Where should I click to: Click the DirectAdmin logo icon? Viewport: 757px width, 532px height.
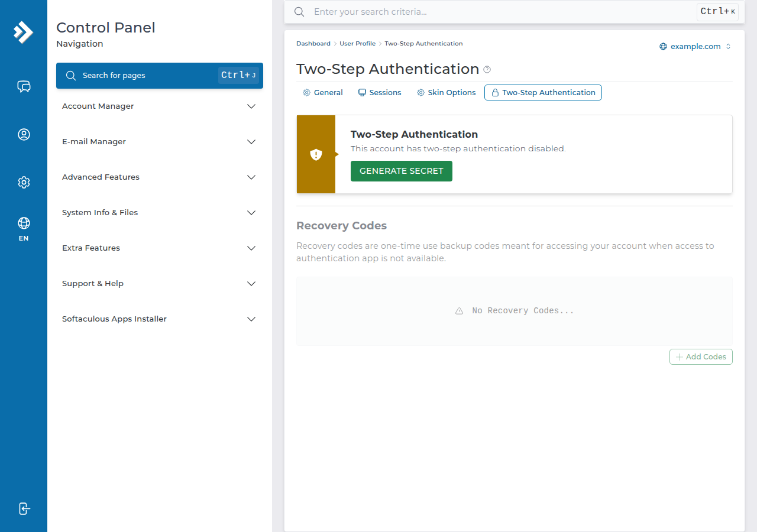(x=24, y=32)
